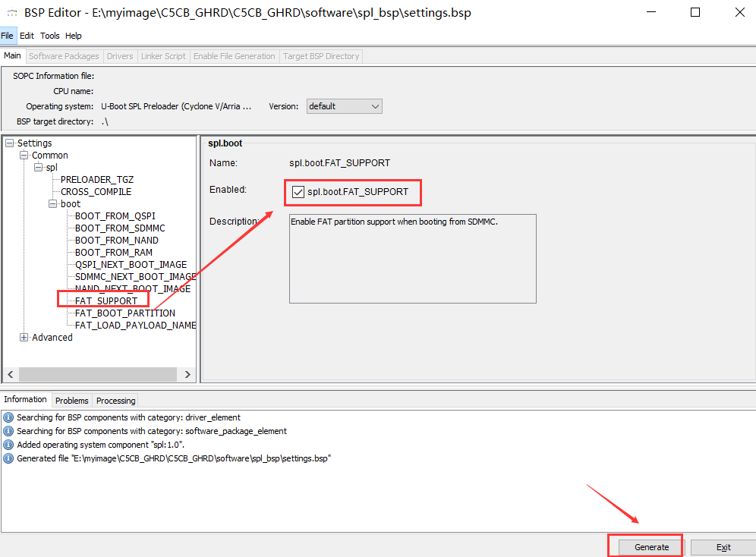The height and width of the screenshot is (557, 756).
Task: Click info icon for driver_element message
Action: [x=8, y=417]
